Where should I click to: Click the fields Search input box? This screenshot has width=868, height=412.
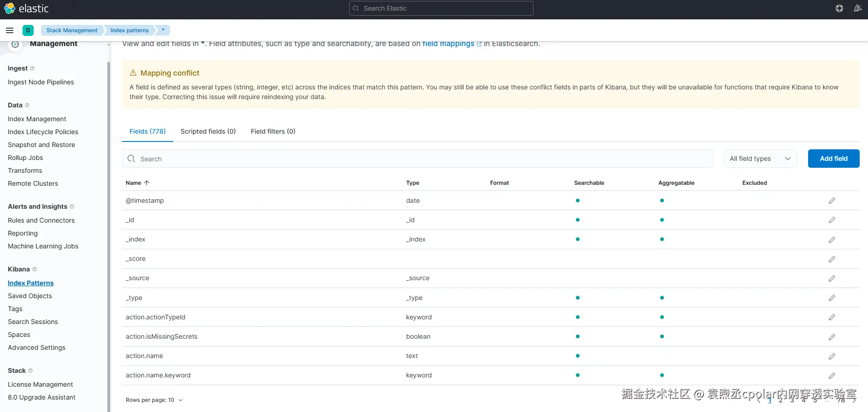(417, 159)
